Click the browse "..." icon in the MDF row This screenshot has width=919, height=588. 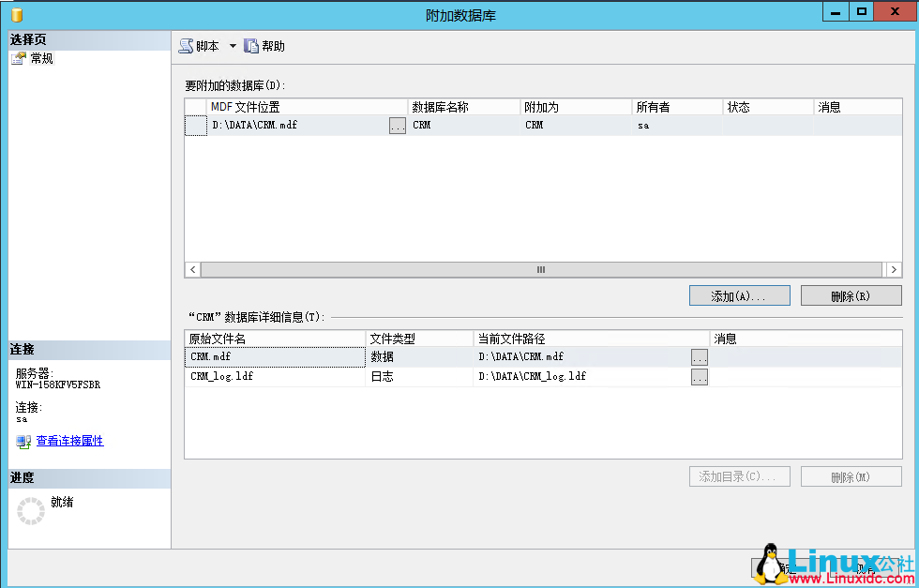(399, 125)
